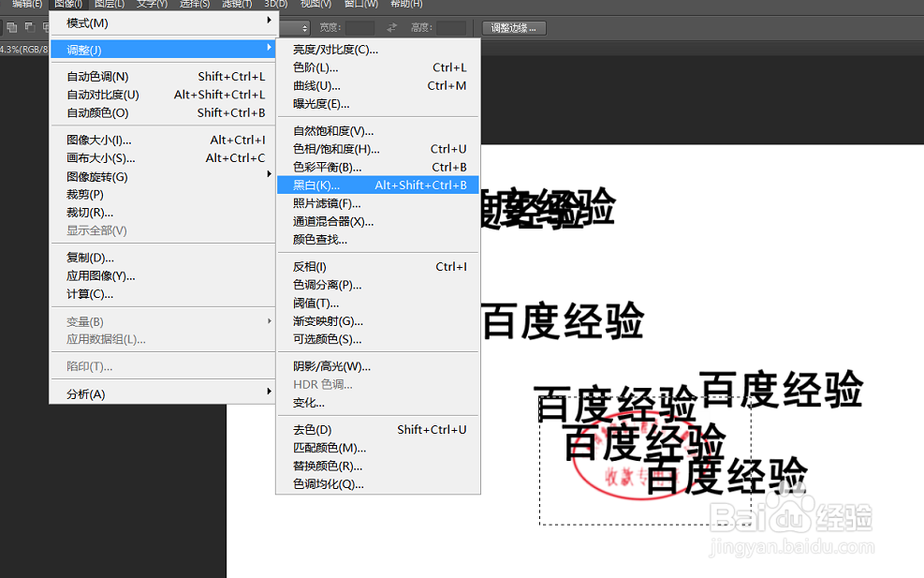
Task: Open the 窗口(W) menu
Action: pos(360,4)
